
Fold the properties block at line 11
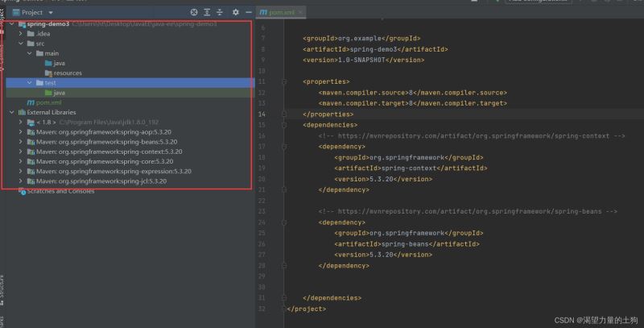pyautogui.click(x=284, y=81)
